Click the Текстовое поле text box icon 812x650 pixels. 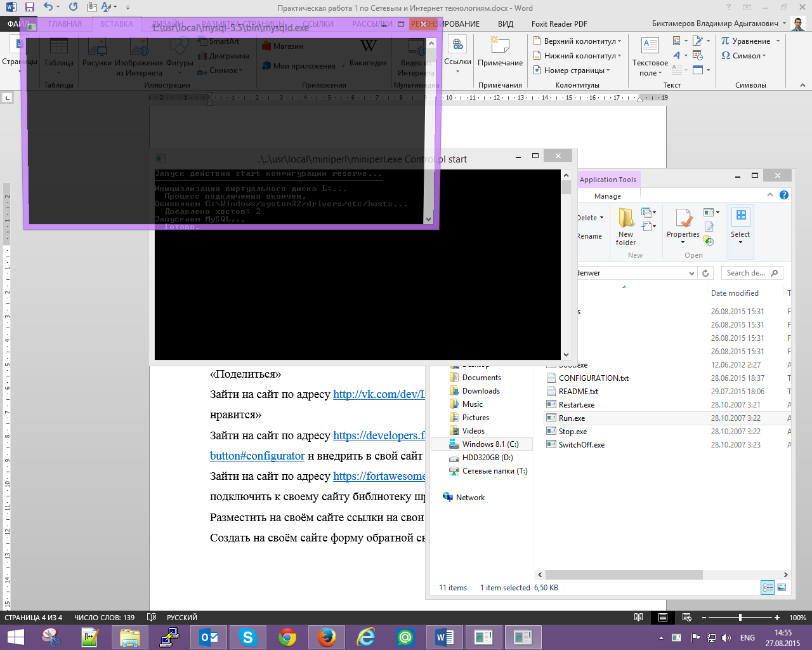(650, 57)
